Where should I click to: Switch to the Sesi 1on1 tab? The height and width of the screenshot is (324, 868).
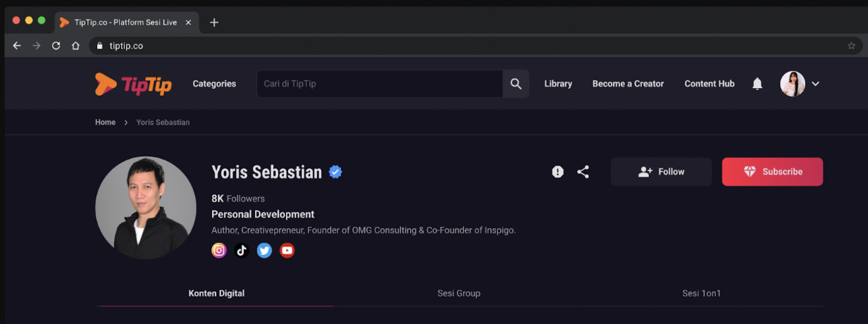702,293
